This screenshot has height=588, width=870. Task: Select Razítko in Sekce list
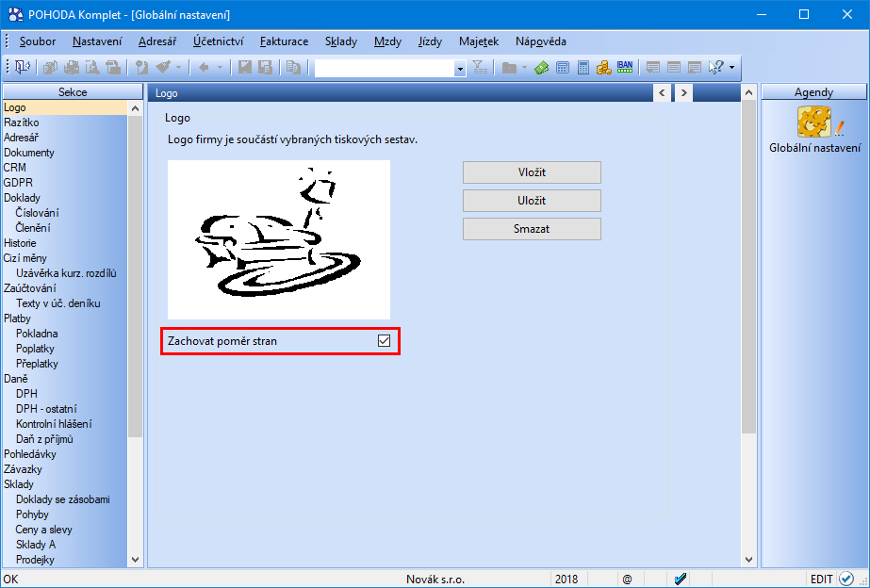(x=21, y=122)
